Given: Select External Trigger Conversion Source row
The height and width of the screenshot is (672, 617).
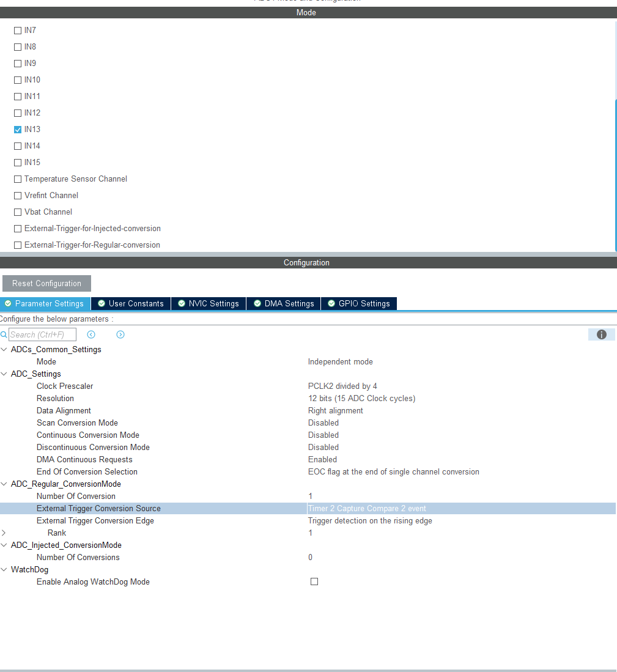Looking at the screenshot, I should 308,508.
